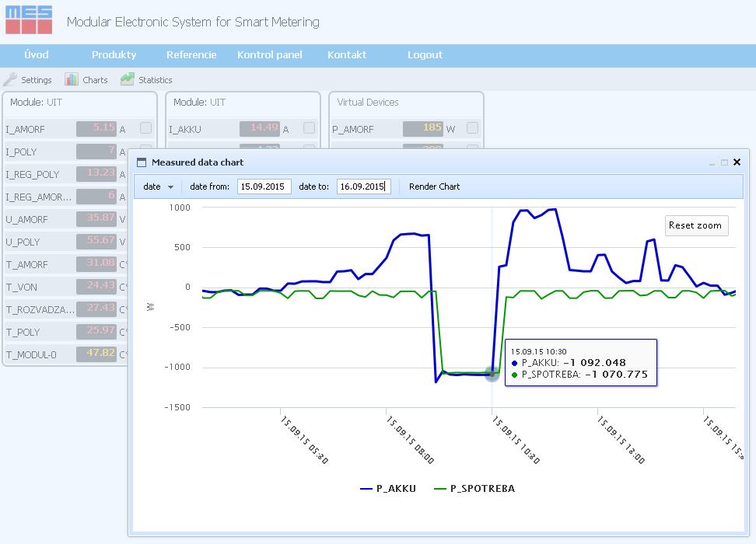Click the date from input field

point(264,187)
